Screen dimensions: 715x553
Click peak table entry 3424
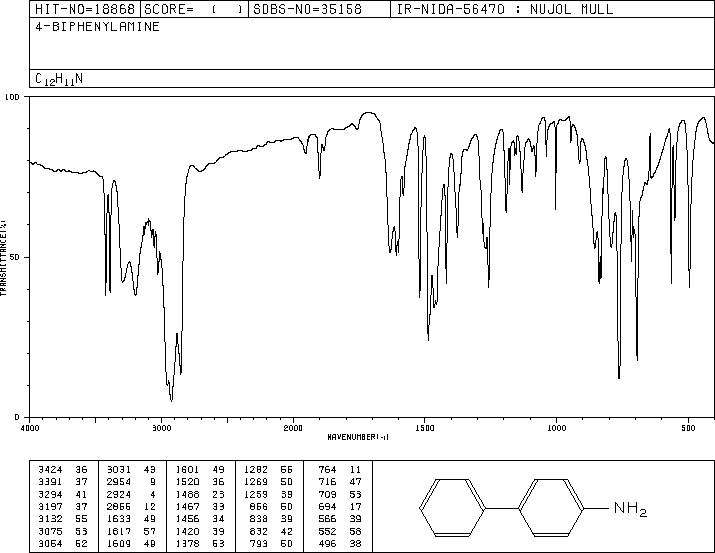[x=62, y=469]
